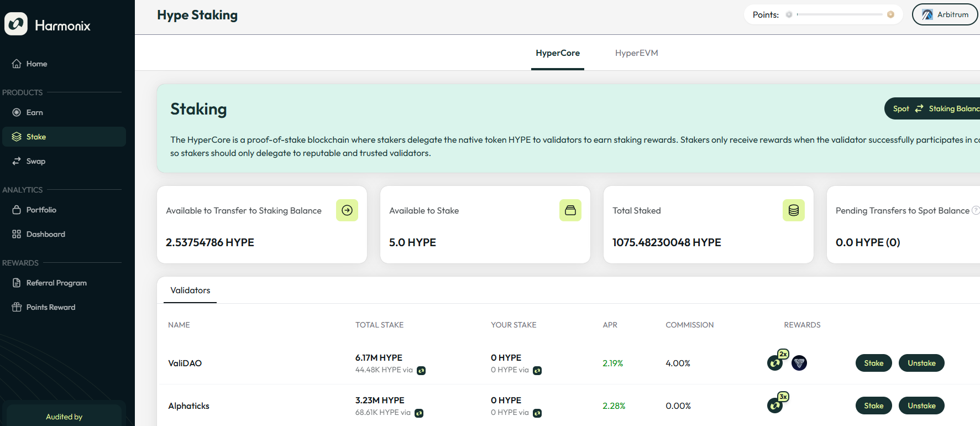Click the gold points marker icon
This screenshot has height=426, width=980.
(890, 14)
